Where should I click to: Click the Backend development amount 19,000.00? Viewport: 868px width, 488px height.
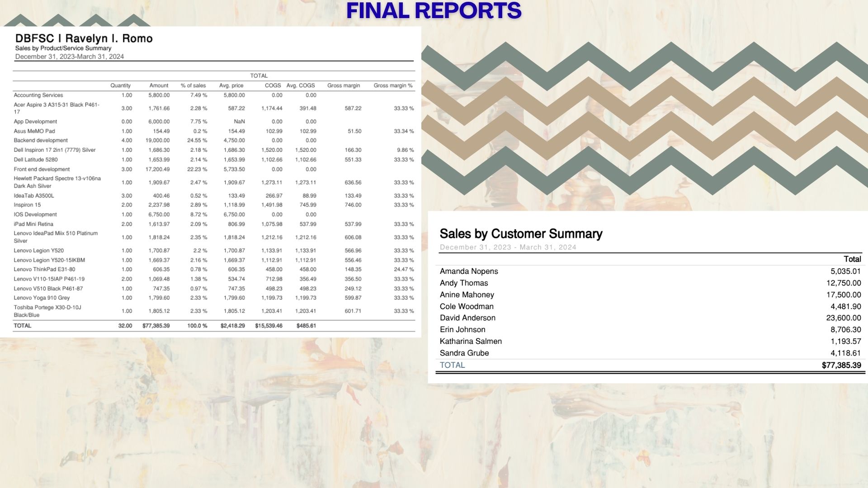click(x=157, y=141)
